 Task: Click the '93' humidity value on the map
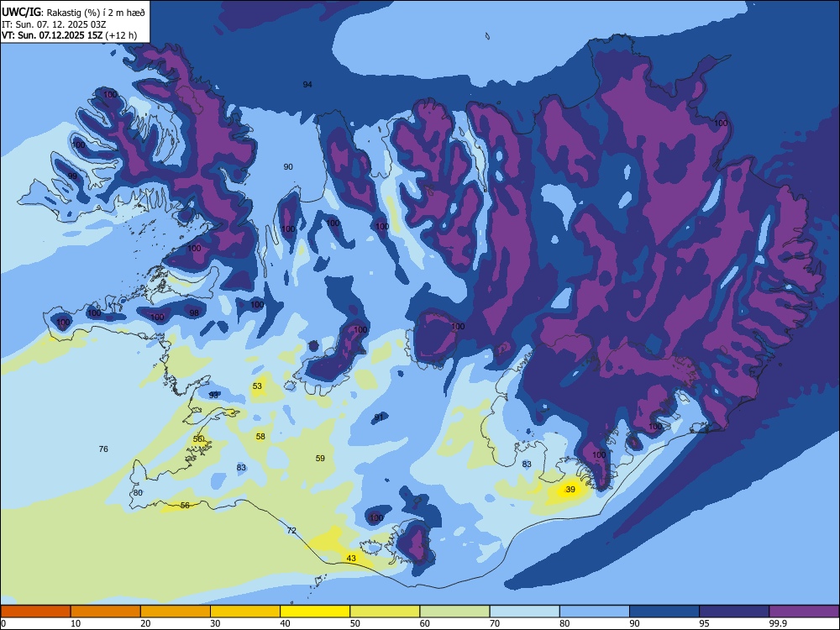pos(213,395)
